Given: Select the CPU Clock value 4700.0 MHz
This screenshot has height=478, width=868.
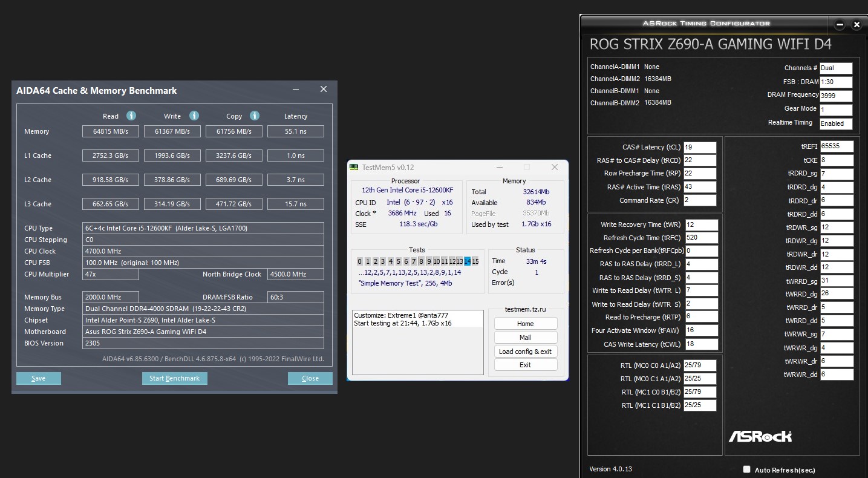Looking at the screenshot, I should tap(203, 251).
